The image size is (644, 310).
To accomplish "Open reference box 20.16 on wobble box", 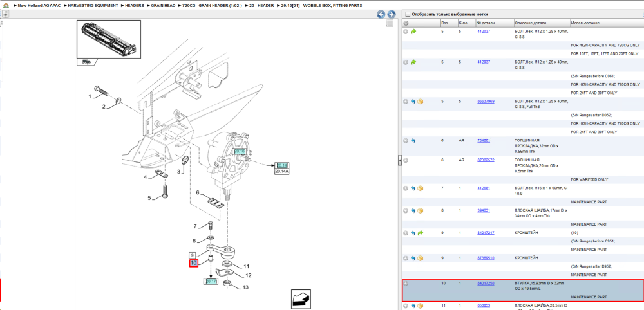I will coord(240,151).
